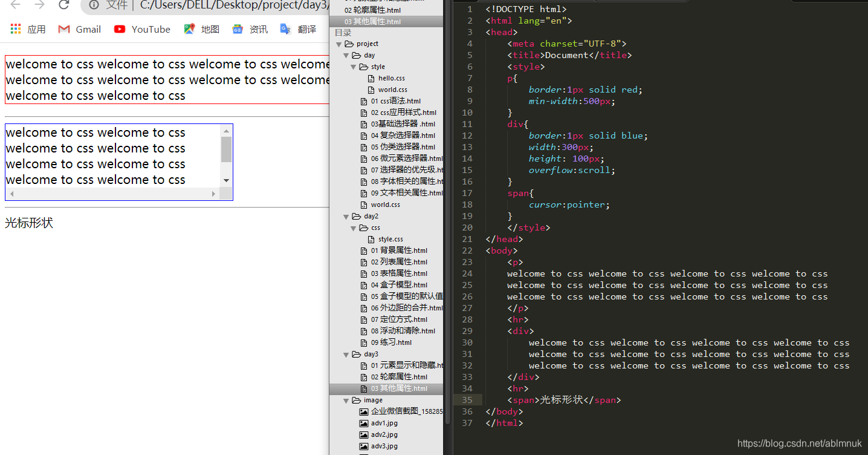Open 02 css应用样式.html file
This screenshot has width=868, height=455.
click(x=403, y=113)
